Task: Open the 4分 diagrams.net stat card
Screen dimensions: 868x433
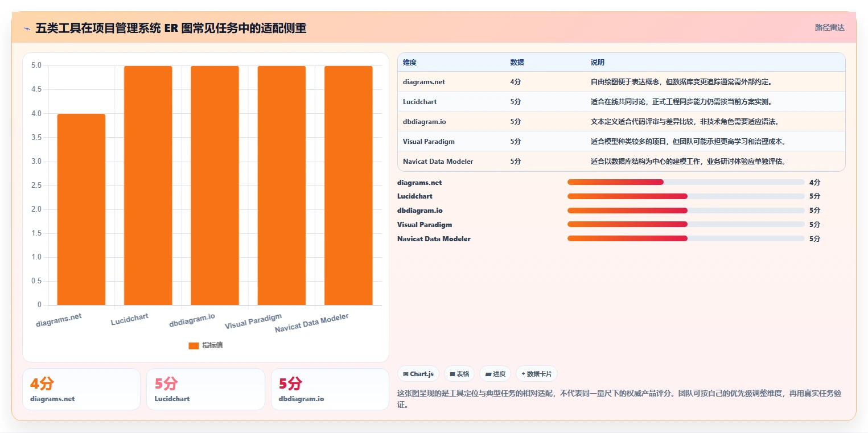Action: coord(81,389)
